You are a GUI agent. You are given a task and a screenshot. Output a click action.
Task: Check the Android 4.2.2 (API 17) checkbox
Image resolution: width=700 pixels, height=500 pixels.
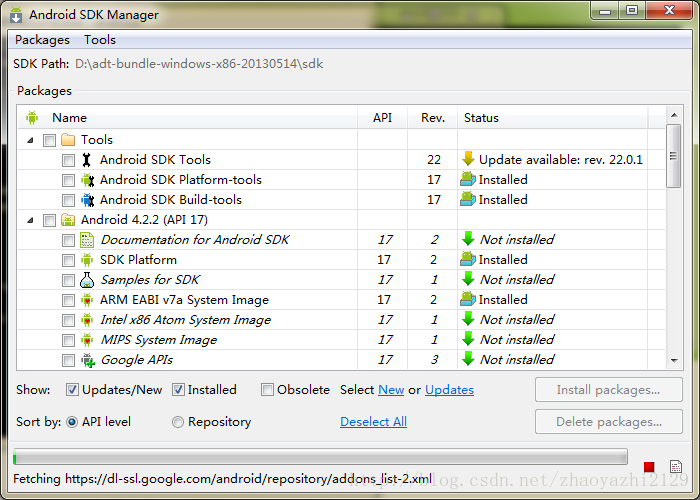[x=49, y=220]
